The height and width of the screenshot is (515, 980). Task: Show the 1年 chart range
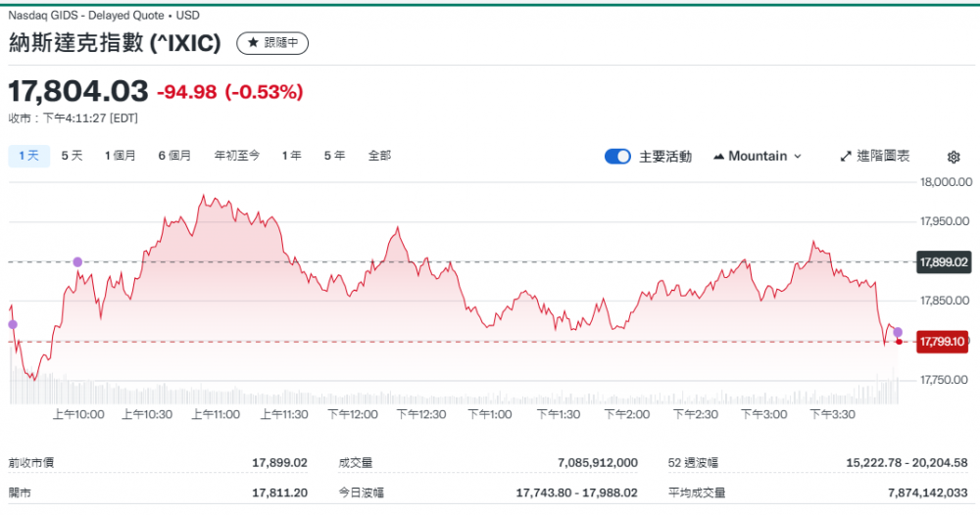[x=291, y=156]
